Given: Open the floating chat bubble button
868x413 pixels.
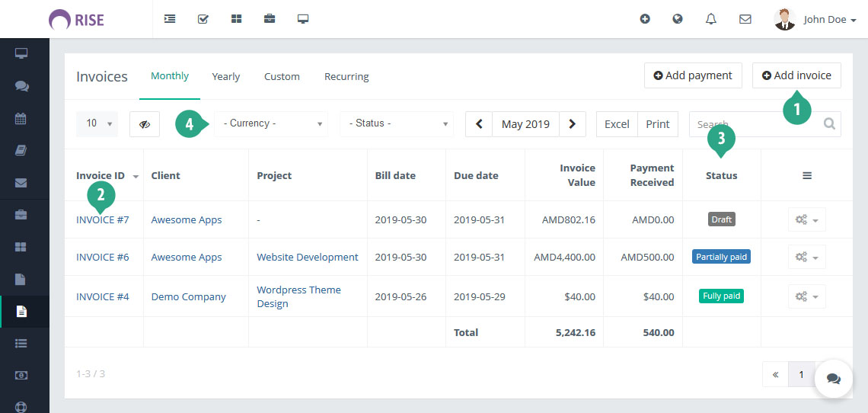Looking at the screenshot, I should (x=834, y=379).
